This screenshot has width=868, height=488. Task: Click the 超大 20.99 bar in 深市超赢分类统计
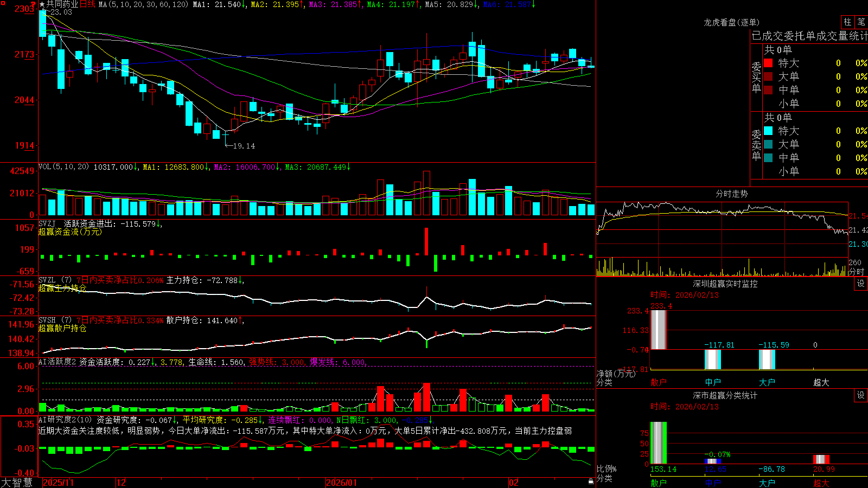821,459
